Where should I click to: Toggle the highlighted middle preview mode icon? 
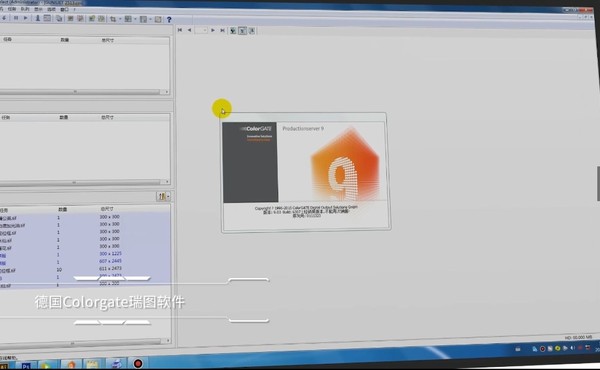242,31
